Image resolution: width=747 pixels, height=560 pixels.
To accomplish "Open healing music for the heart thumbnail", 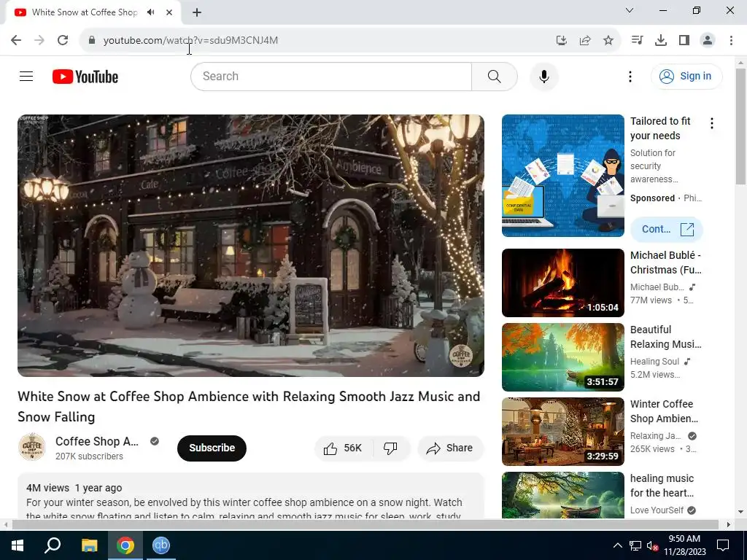I will [x=562, y=495].
